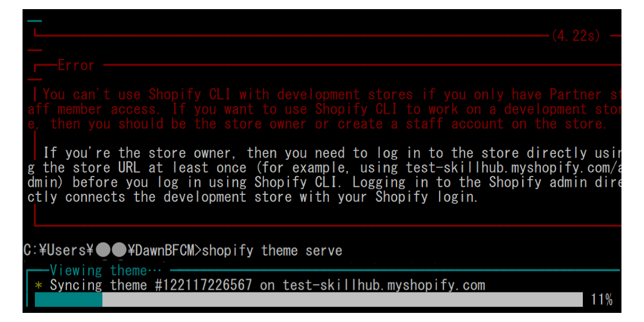Click the 'Error' heading label

[x=76, y=65]
